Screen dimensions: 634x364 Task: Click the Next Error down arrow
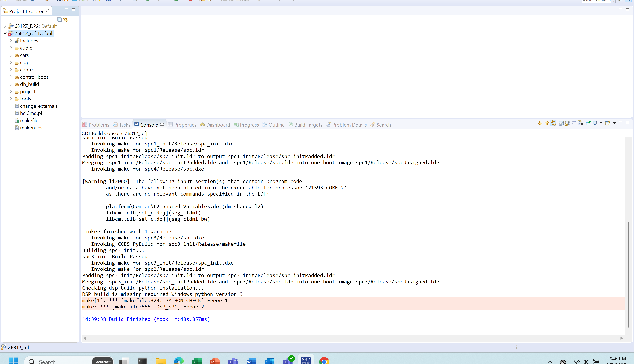(540, 123)
